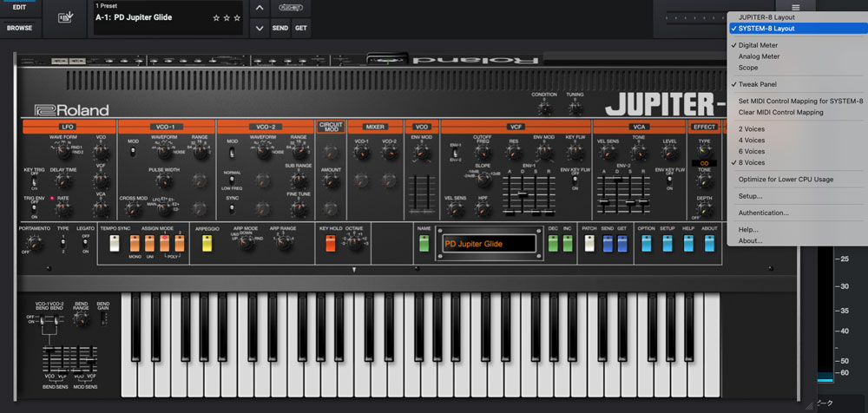Adjust the LFO RATE knob
Screen dimensions: 868x413
[x=62, y=210]
